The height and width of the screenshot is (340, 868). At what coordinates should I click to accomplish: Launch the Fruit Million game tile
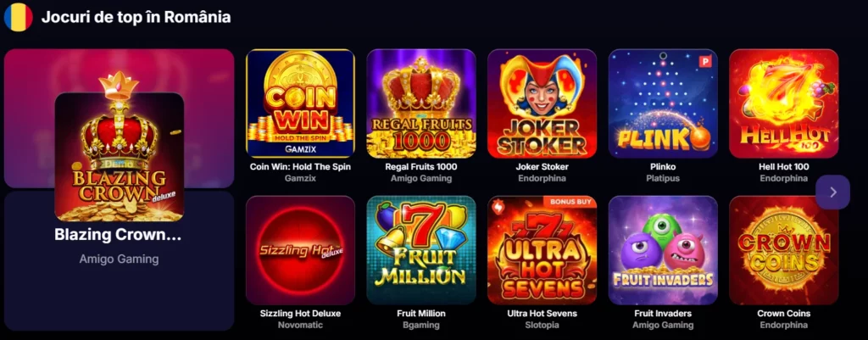(421, 250)
